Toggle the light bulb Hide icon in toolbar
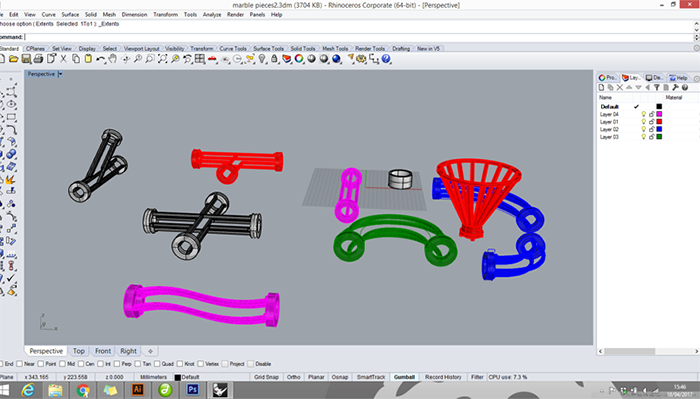This screenshot has height=399, width=700. click(x=262, y=59)
